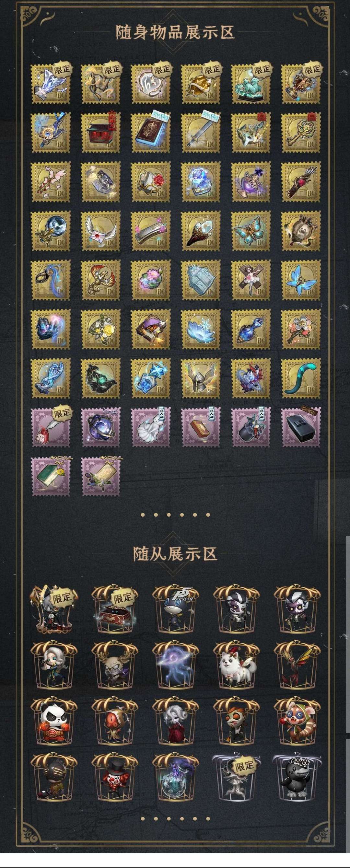350x868 pixels.
Task: Choose the white fluffy dog pet
Action: [236, 665]
